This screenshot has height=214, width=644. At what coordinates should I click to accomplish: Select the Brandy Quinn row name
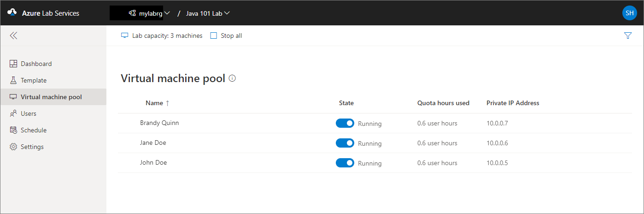click(x=159, y=123)
